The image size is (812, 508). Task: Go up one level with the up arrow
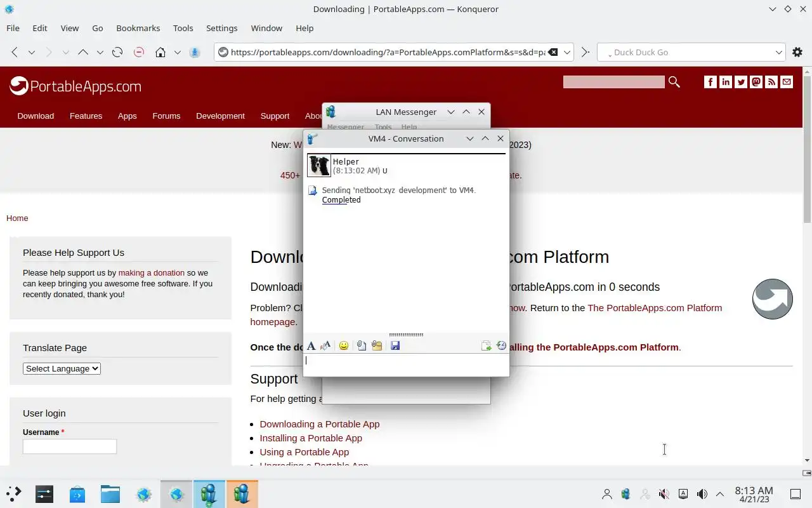83,52
